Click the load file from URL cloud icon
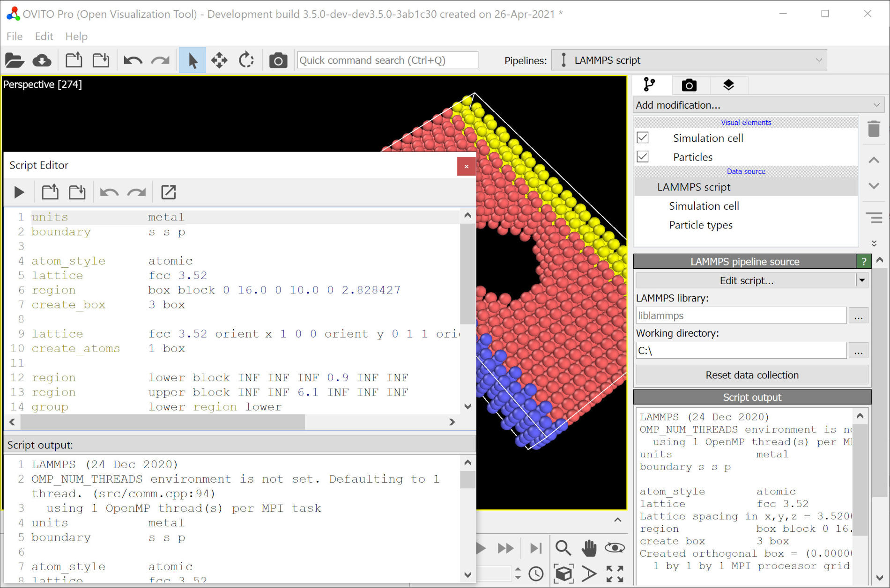The image size is (890, 588). (42, 60)
